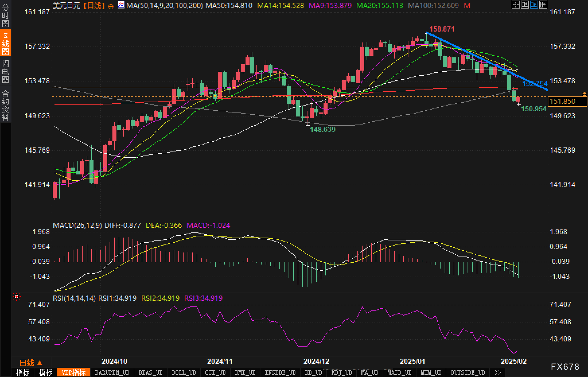Open the 指标 menu at bottom left
The image size is (588, 377).
click(23, 372)
